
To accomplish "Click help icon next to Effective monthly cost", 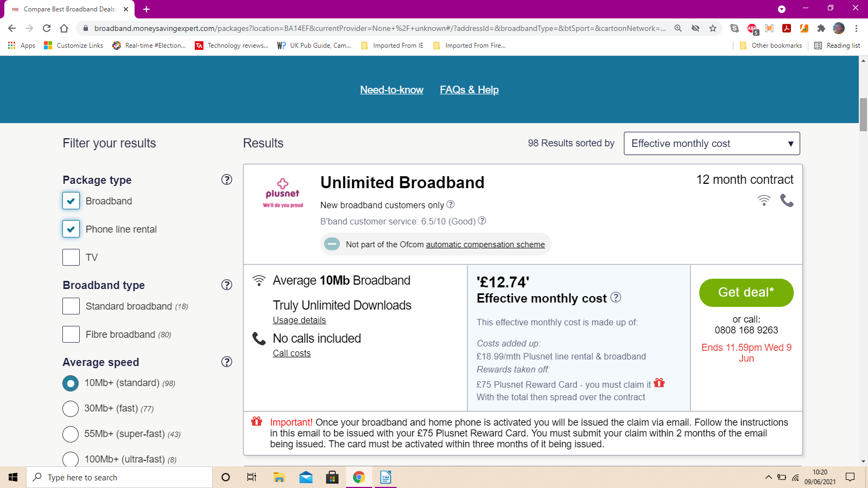I will (x=616, y=297).
